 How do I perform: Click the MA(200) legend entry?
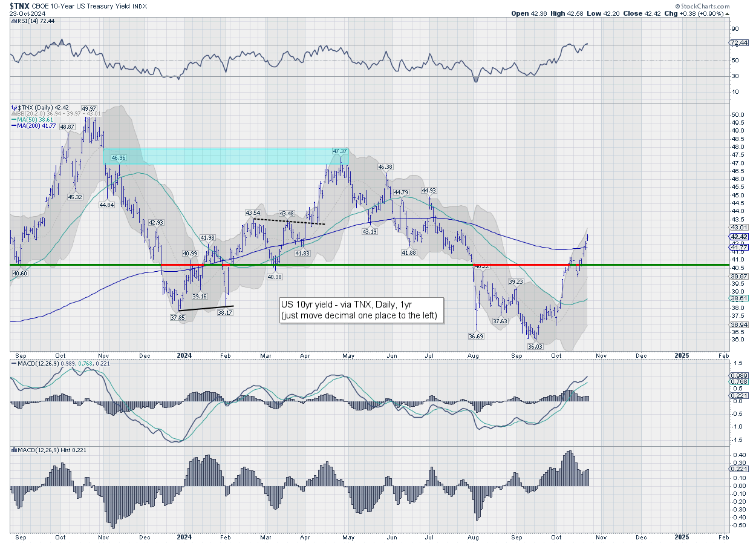tap(31, 125)
